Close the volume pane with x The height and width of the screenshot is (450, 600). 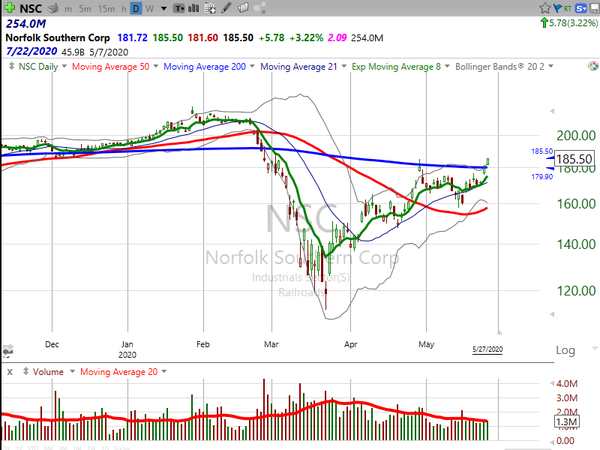click(x=8, y=372)
